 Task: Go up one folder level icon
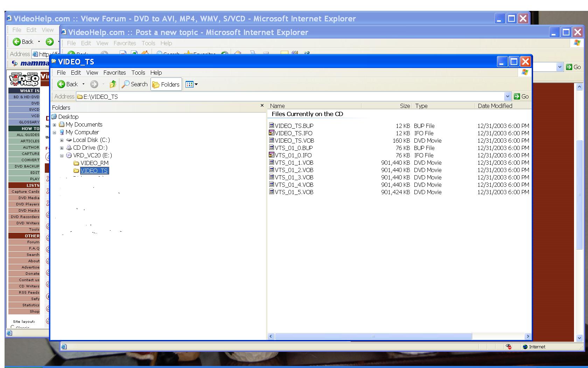pos(113,84)
